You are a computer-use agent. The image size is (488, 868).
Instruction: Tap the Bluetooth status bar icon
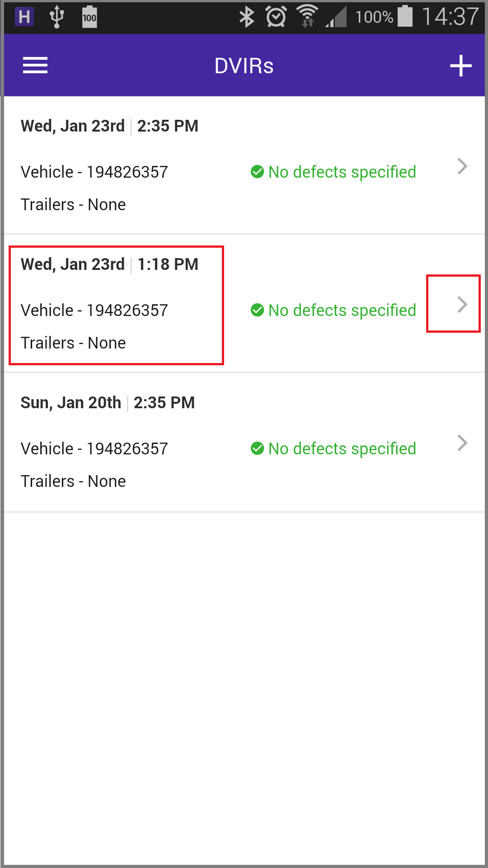[247, 17]
